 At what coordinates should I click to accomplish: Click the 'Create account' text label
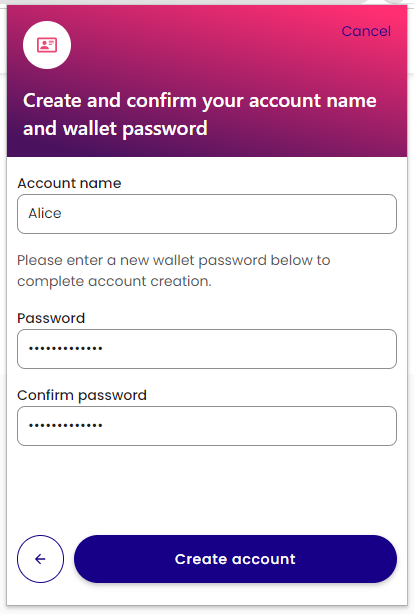tap(235, 559)
